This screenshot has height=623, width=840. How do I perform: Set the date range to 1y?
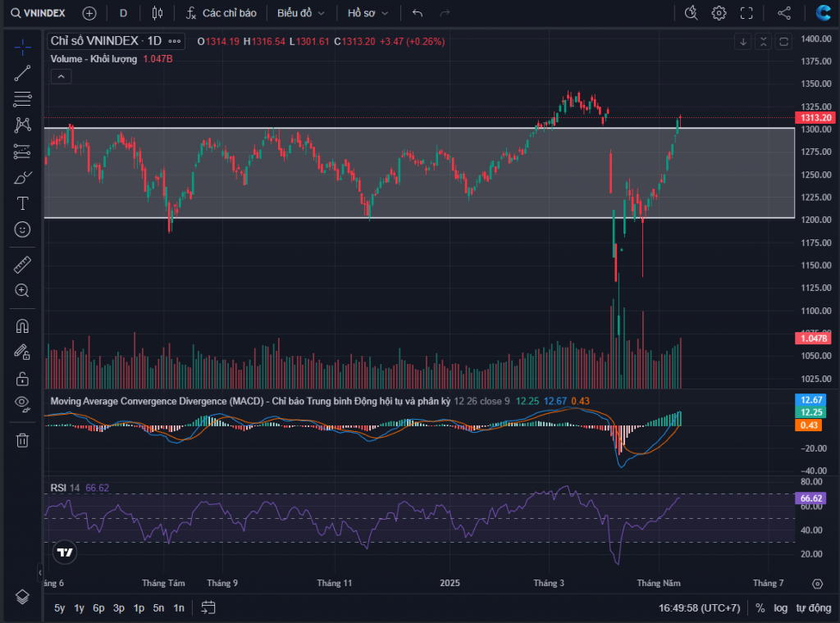(x=80, y=608)
